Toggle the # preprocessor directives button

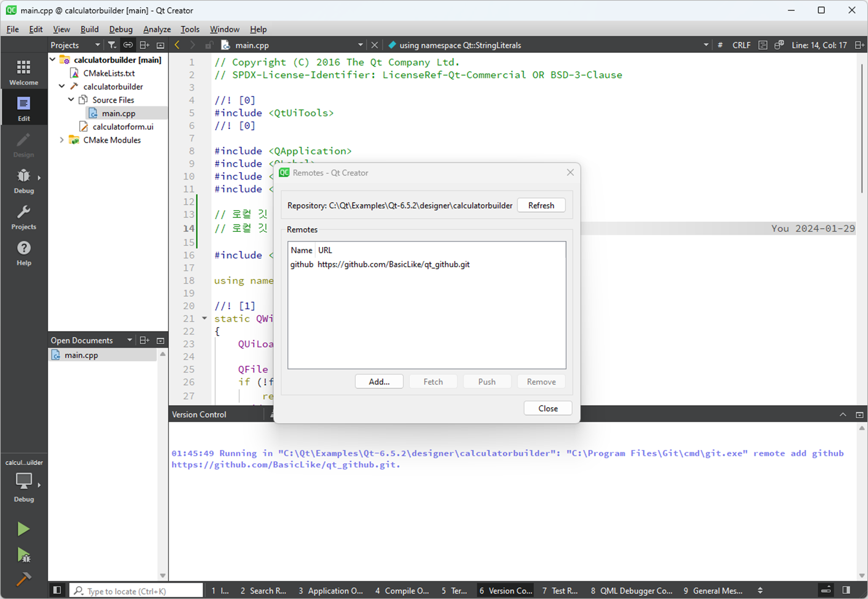[x=720, y=45]
